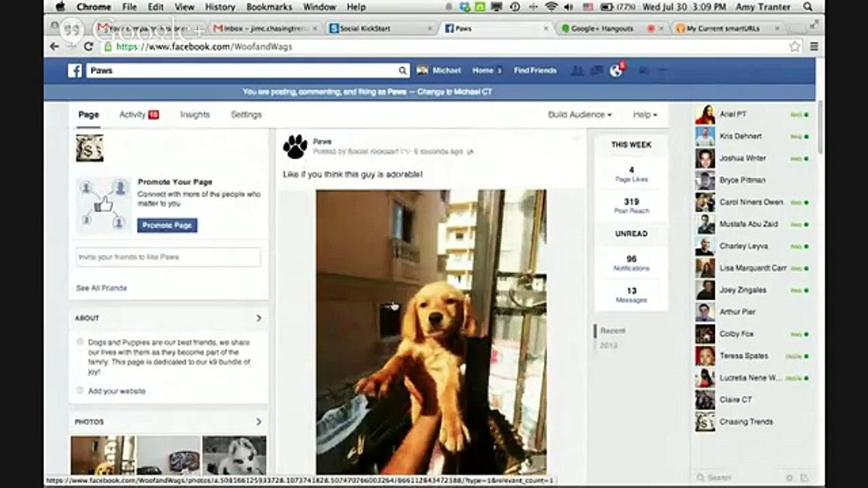
Task: Click the Paws paw-print profile icon
Action: pos(295,146)
